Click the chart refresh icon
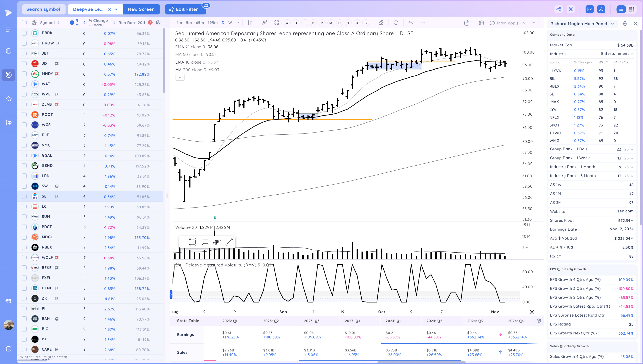The image size is (643, 364). 396,23
